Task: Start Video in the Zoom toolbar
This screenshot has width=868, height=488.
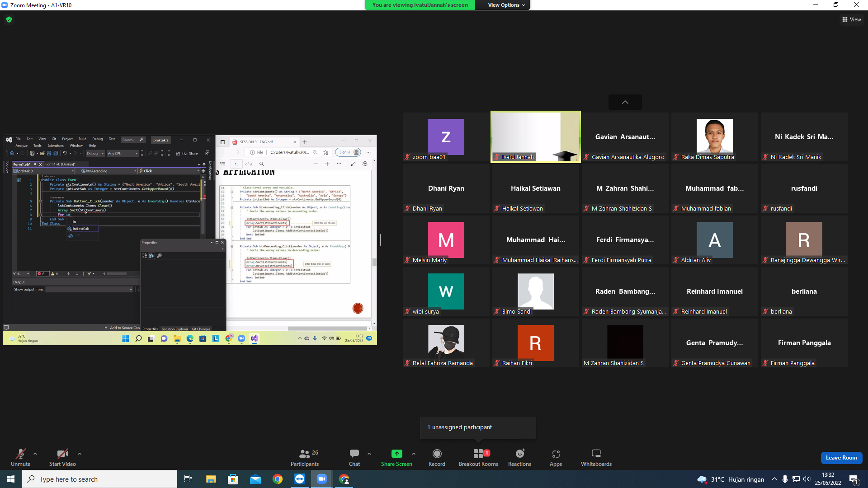Action: point(62,457)
